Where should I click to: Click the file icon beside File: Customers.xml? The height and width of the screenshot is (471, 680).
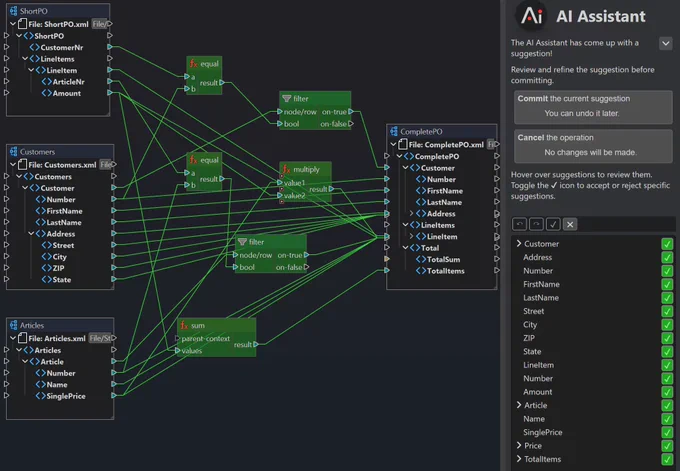(23, 165)
